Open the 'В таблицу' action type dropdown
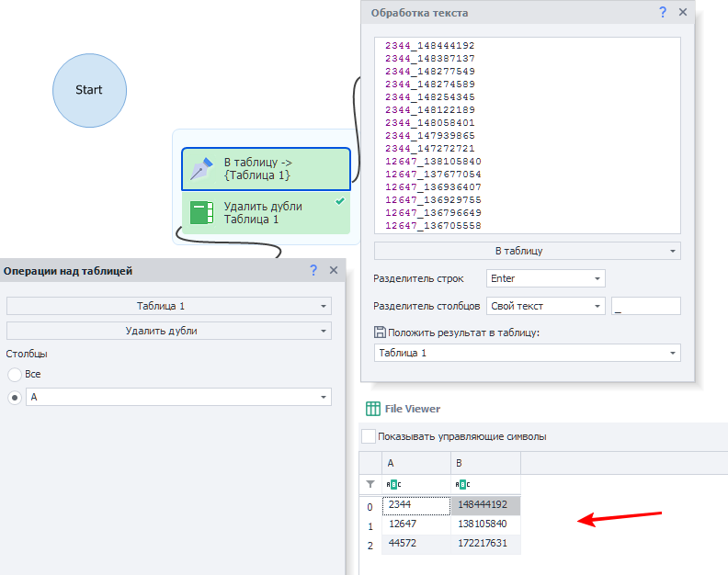 point(527,250)
